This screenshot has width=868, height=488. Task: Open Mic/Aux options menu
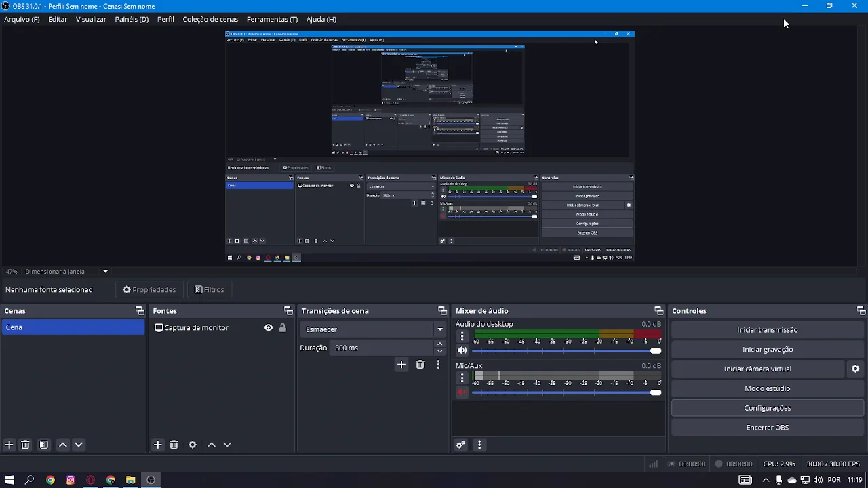coord(462,378)
